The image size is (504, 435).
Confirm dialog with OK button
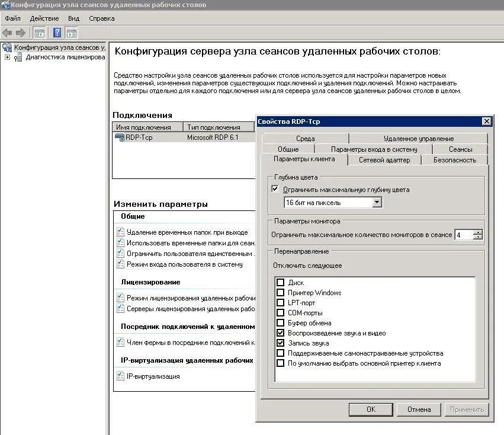coord(371,410)
